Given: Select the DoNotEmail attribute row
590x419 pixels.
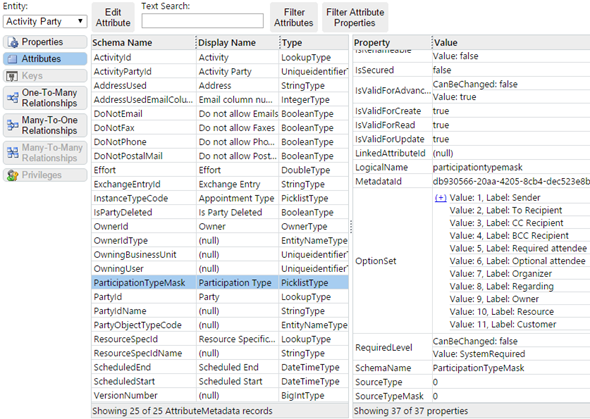Looking at the screenshot, I should tap(220, 114).
